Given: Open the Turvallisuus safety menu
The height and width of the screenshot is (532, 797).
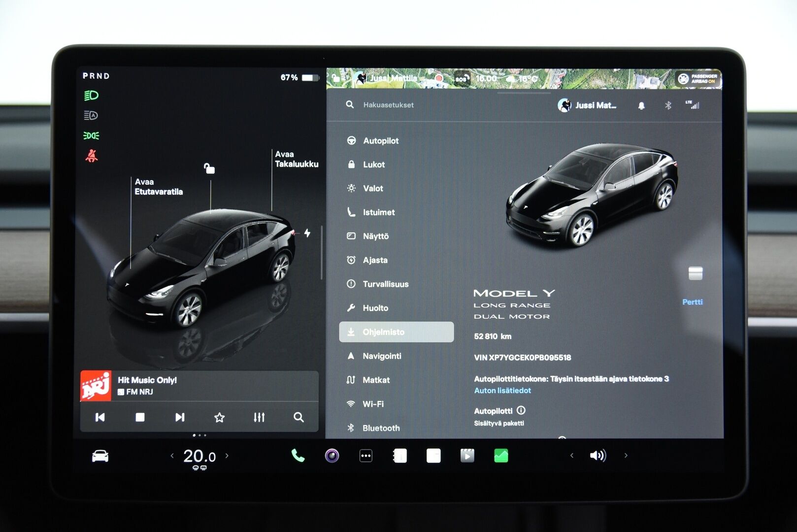Looking at the screenshot, I should click(x=377, y=284).
